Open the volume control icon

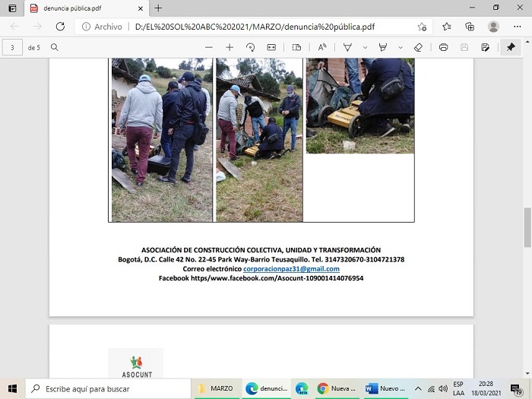click(x=443, y=389)
